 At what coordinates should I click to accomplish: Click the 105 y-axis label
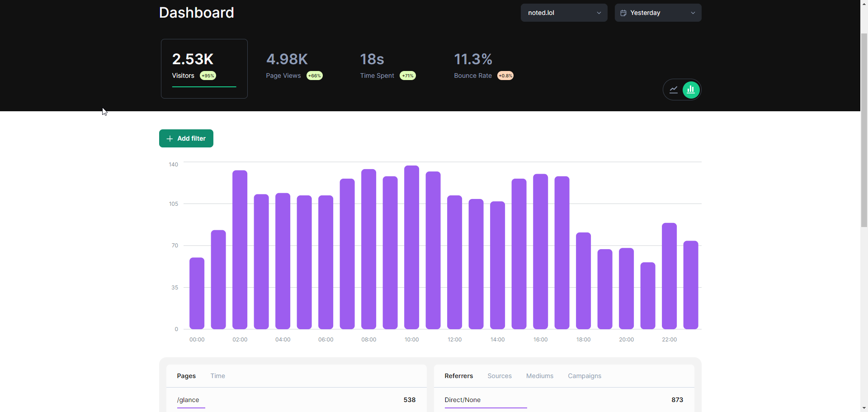174,204
